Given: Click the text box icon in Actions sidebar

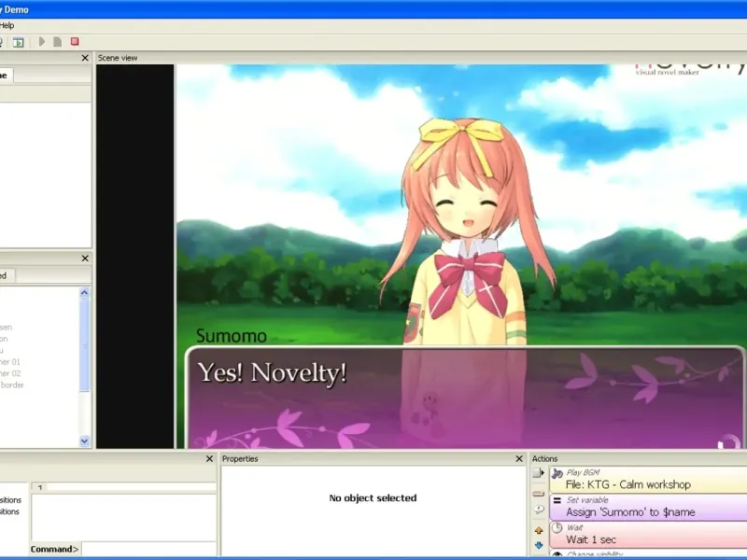Looking at the screenshot, I should [x=539, y=494].
